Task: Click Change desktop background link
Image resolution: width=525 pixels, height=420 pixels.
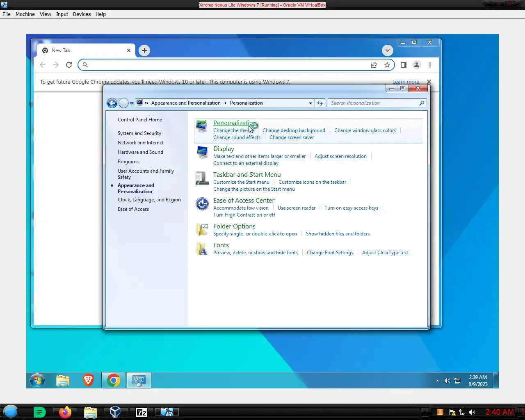Action: point(294,130)
